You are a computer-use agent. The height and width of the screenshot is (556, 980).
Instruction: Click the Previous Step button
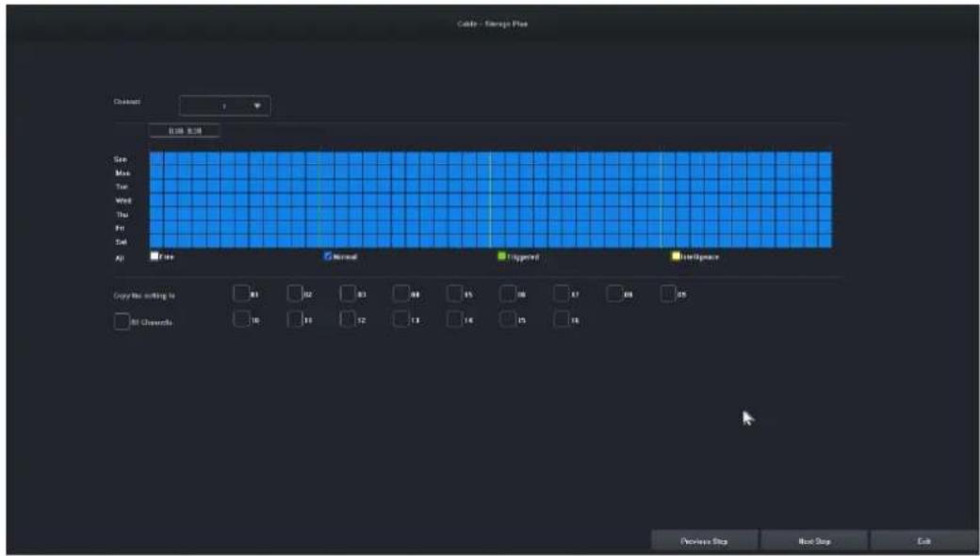705,541
